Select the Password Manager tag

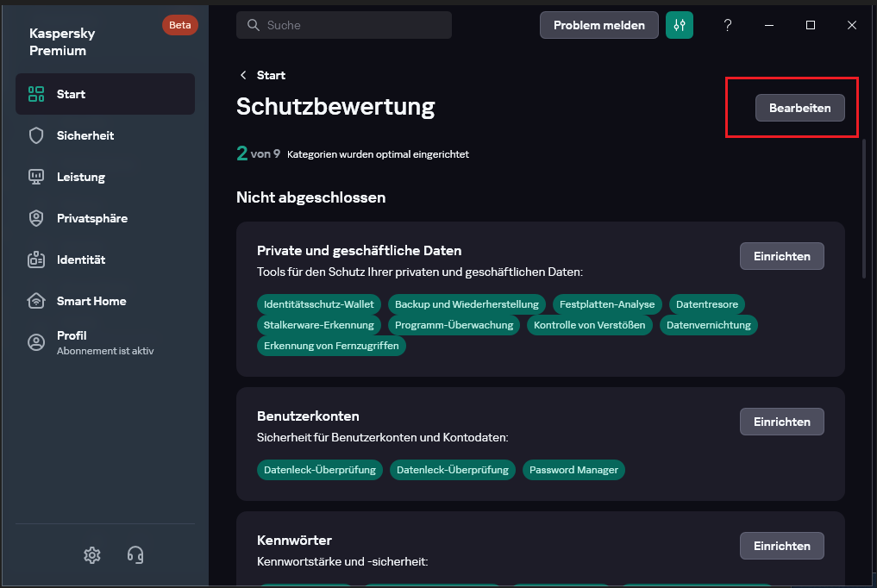point(573,470)
